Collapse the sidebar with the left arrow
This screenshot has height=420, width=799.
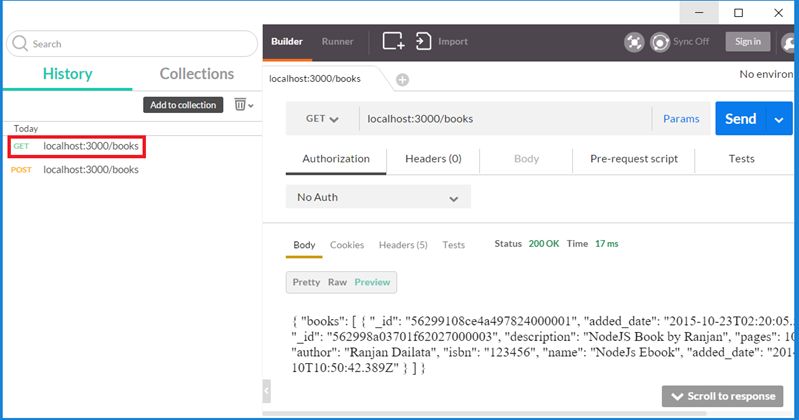point(266,388)
